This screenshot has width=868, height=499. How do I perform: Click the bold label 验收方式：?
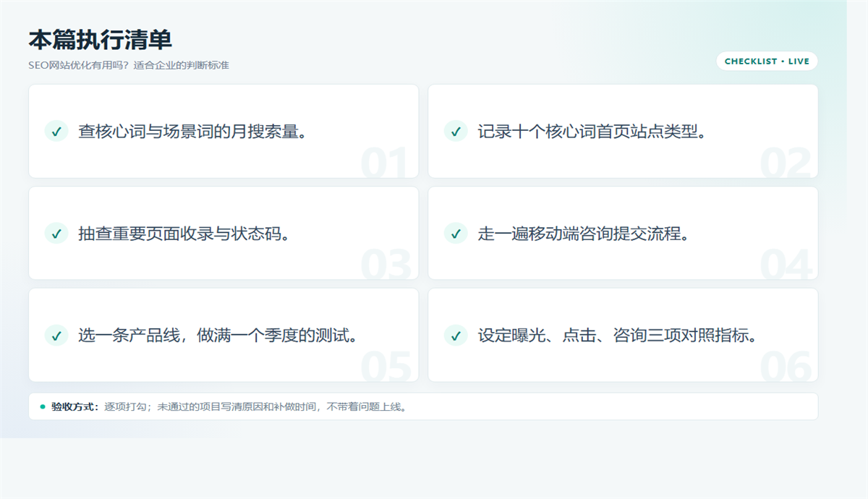tap(75, 406)
